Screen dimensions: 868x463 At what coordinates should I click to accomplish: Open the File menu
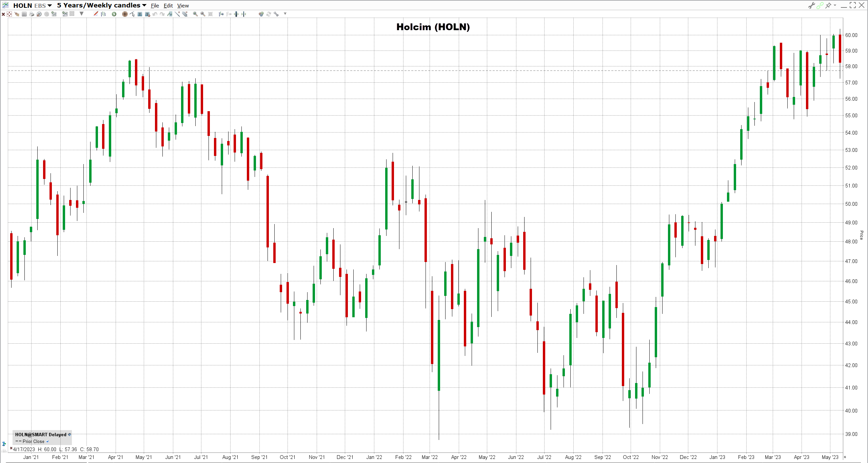coord(155,6)
